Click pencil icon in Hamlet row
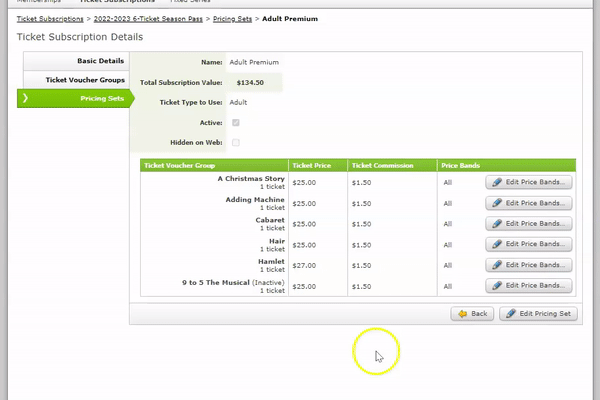Image resolution: width=600 pixels, height=400 pixels. pyautogui.click(x=497, y=265)
